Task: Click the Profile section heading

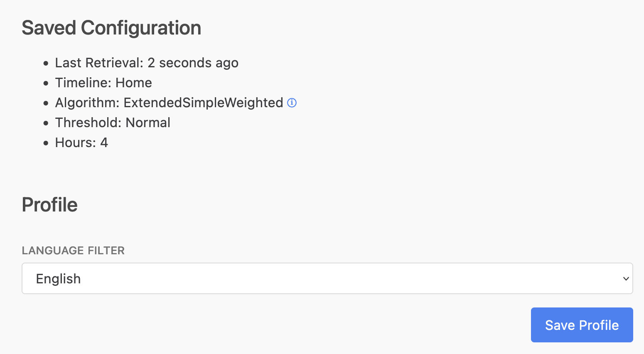Action: click(x=49, y=205)
